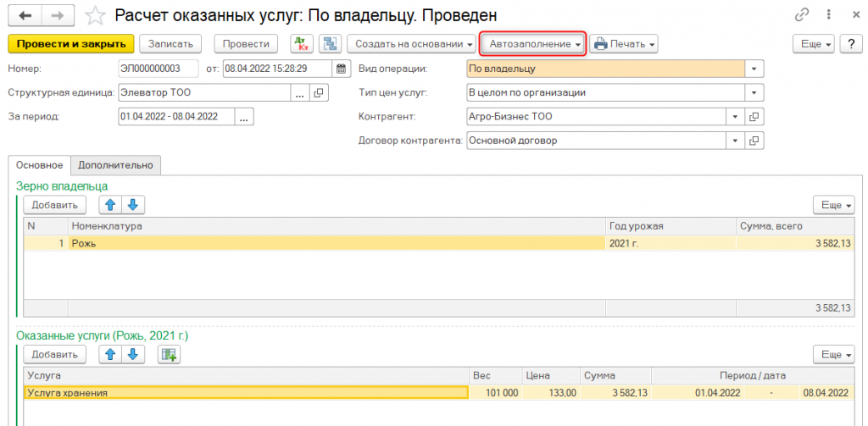Open Контрагент Агро-Бизнес ТОО record
This screenshot has height=426, width=868.
753,117
